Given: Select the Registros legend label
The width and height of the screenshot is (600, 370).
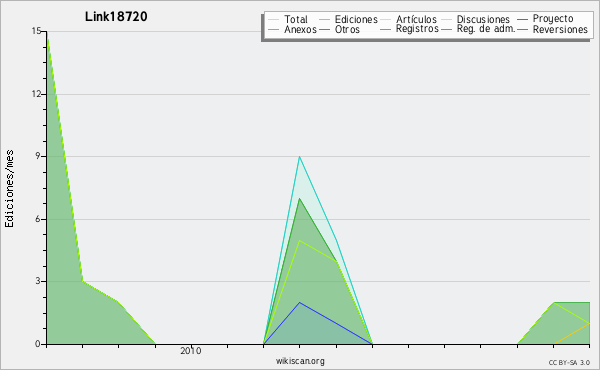Looking at the screenshot, I should click(417, 29).
